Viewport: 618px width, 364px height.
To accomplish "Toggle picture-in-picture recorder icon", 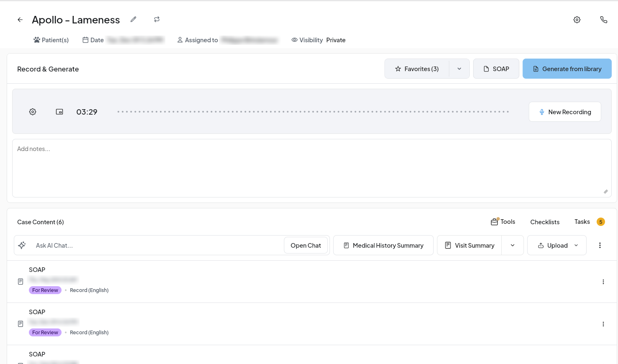I will (59, 112).
